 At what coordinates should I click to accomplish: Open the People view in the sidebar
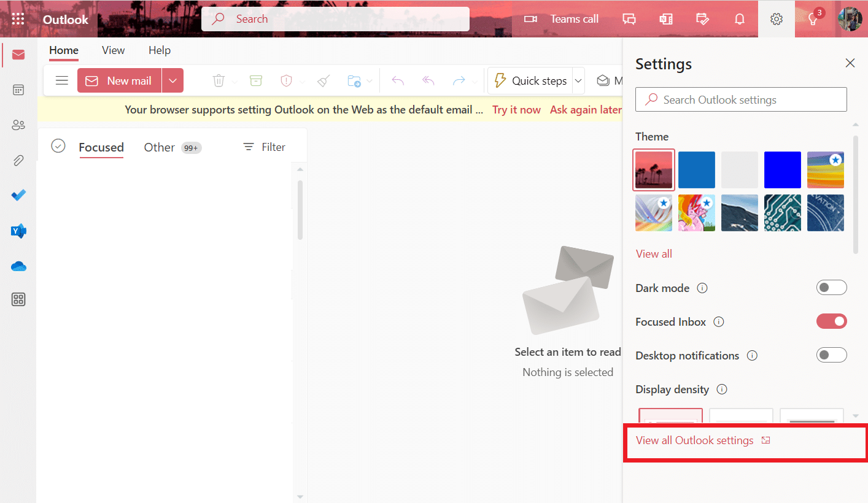pyautogui.click(x=18, y=125)
